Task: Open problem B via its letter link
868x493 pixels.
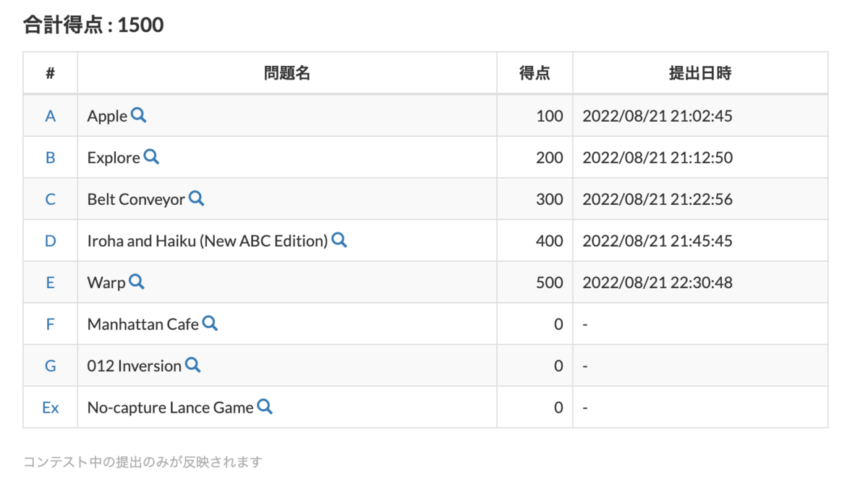Action: pos(50,157)
